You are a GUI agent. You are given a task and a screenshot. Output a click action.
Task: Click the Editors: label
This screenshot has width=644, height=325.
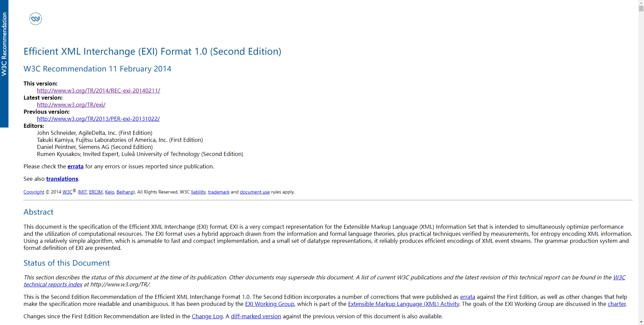(x=34, y=126)
